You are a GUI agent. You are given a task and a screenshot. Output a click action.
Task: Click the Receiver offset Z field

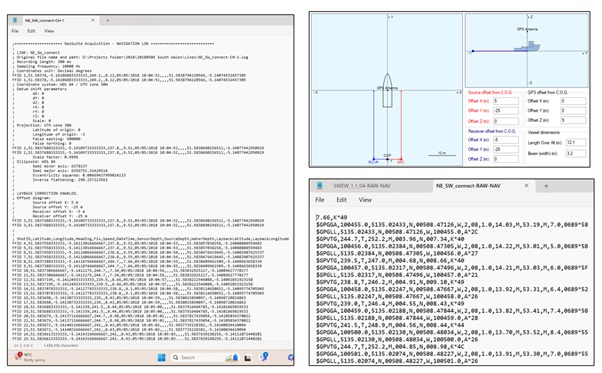click(x=506, y=159)
